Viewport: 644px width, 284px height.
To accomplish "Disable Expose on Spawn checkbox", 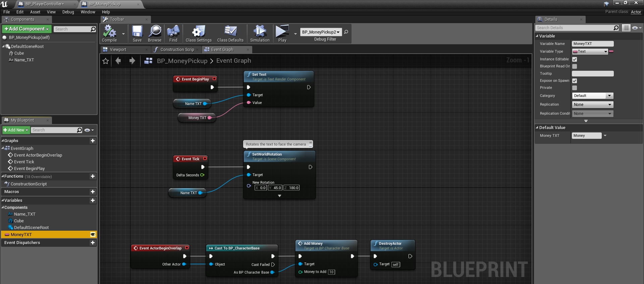I will pyautogui.click(x=575, y=81).
